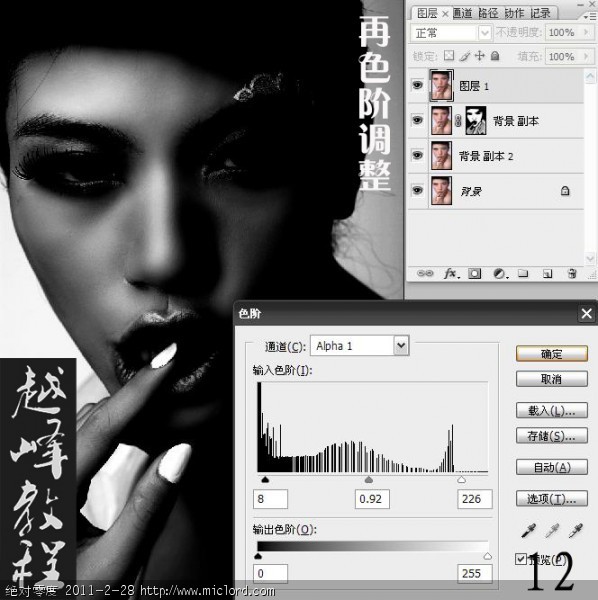Delete layer using trash icon

572,273
